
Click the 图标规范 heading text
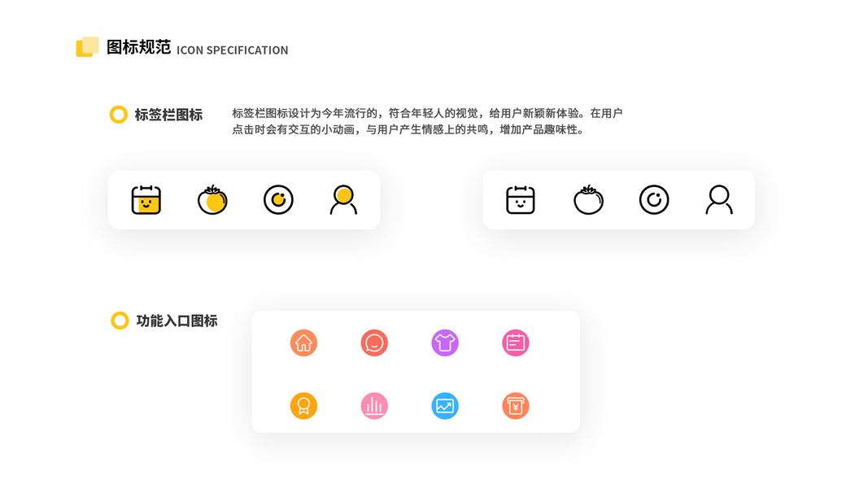(138, 48)
